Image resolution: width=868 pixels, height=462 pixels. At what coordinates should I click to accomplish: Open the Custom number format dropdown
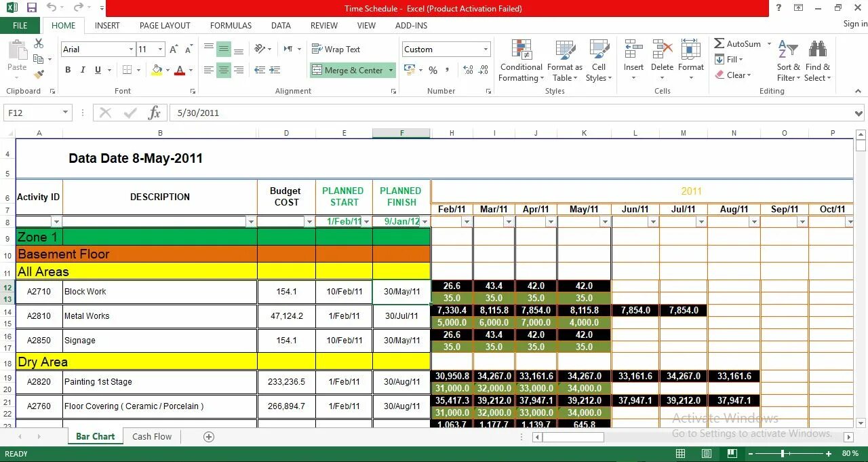486,49
